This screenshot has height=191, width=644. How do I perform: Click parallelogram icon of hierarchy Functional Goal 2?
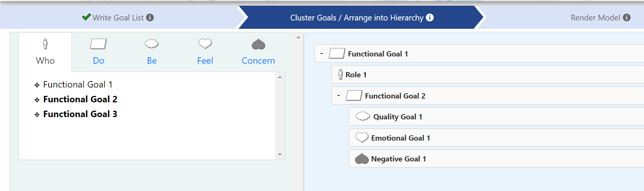click(354, 95)
